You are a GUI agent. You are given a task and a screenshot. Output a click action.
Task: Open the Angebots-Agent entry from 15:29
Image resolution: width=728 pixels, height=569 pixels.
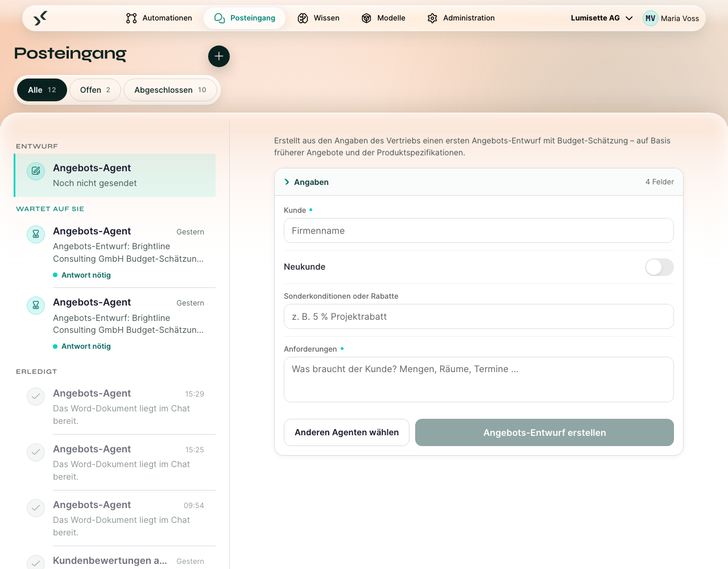[115, 407]
